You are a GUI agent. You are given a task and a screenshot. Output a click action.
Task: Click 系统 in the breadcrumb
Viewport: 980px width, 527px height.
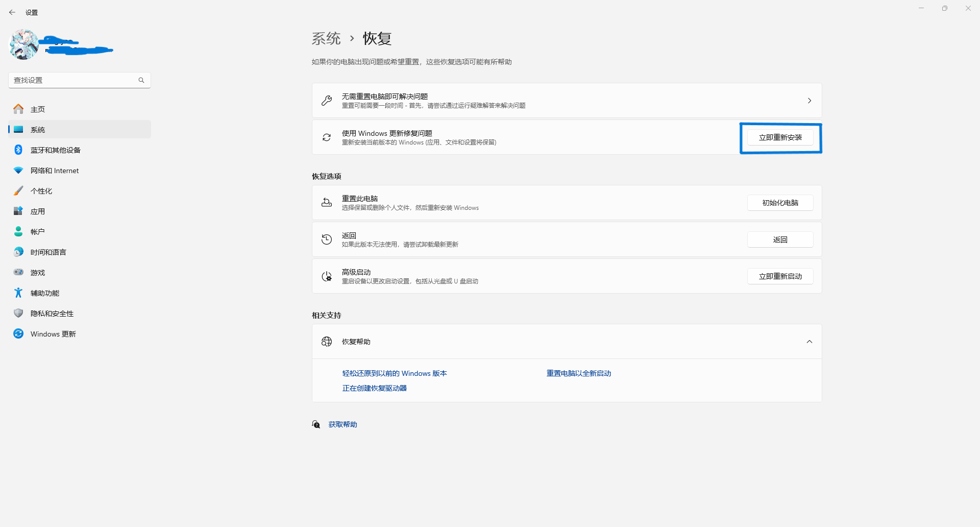tap(326, 38)
